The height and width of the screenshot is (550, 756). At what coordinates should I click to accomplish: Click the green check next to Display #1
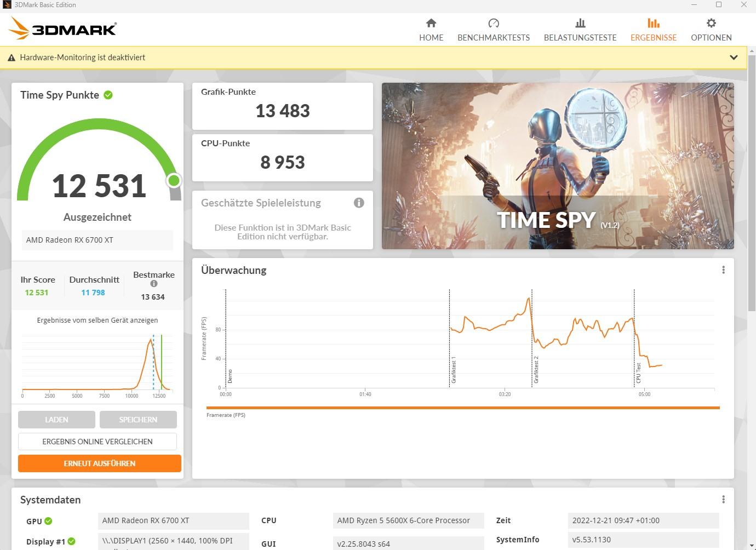pos(71,541)
